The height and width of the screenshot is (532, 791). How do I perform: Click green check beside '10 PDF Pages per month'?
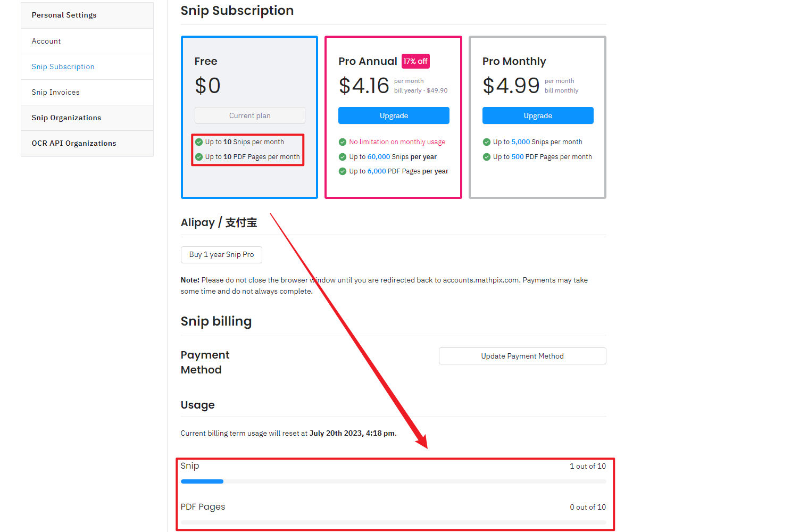click(x=199, y=157)
